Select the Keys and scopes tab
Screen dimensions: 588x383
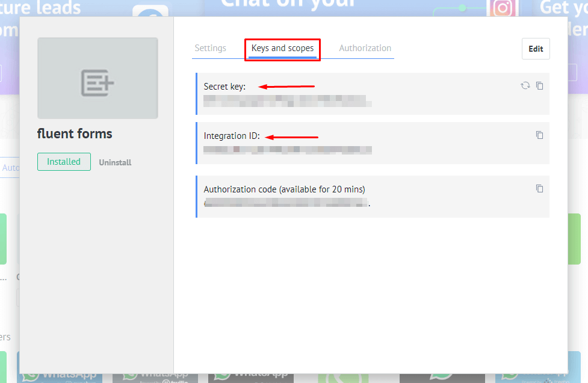[282, 48]
